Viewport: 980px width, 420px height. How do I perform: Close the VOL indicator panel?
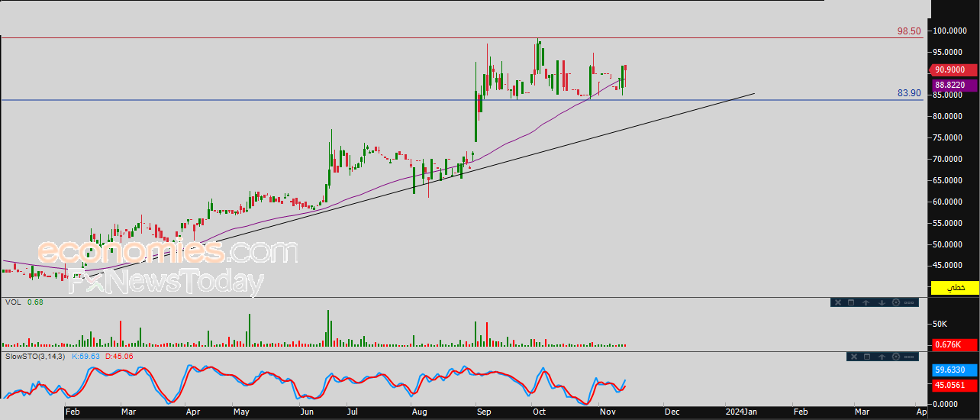(838, 302)
